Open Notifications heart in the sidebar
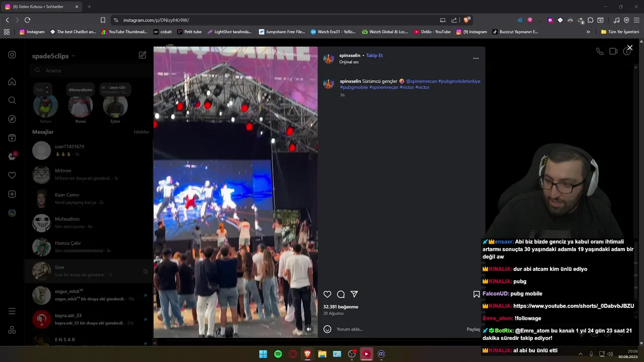644x362 pixels. 12,175
